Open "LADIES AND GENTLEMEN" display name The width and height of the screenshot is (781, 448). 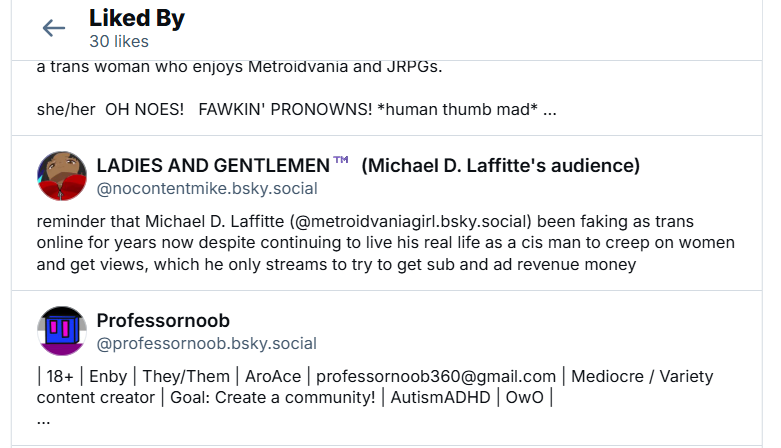tap(213, 165)
